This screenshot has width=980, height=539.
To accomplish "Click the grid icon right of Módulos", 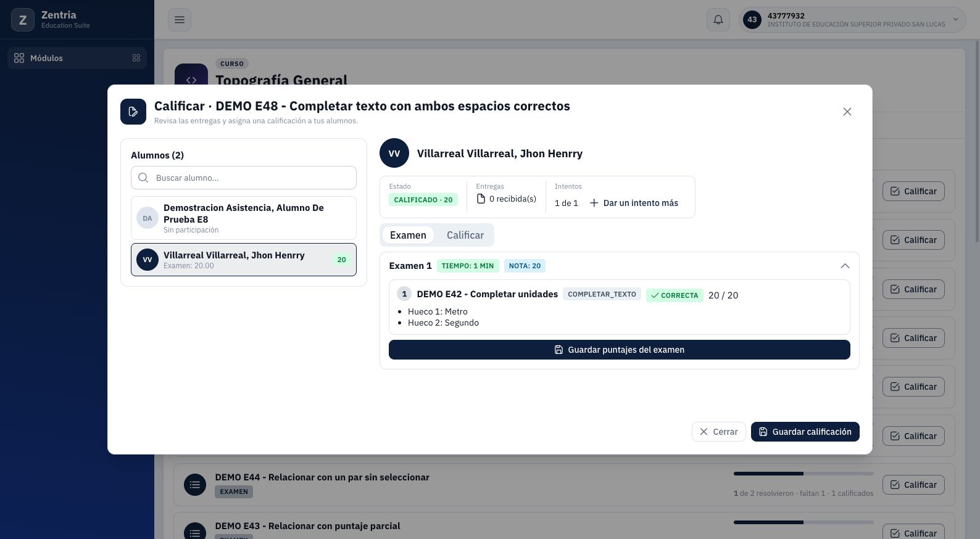I will point(136,58).
